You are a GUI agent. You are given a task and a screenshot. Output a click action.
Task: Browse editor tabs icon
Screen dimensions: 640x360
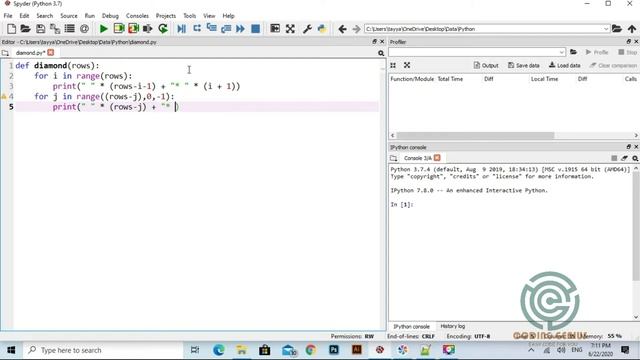pyautogui.click(x=5, y=53)
